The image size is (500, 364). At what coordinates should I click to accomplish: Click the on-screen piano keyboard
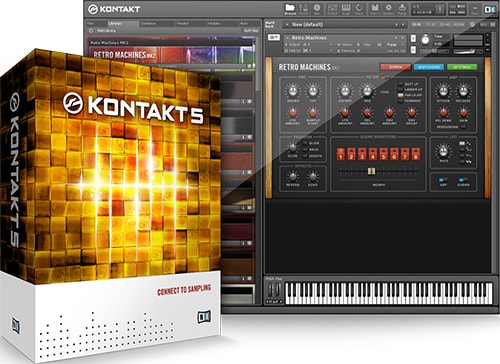[x=389, y=293]
